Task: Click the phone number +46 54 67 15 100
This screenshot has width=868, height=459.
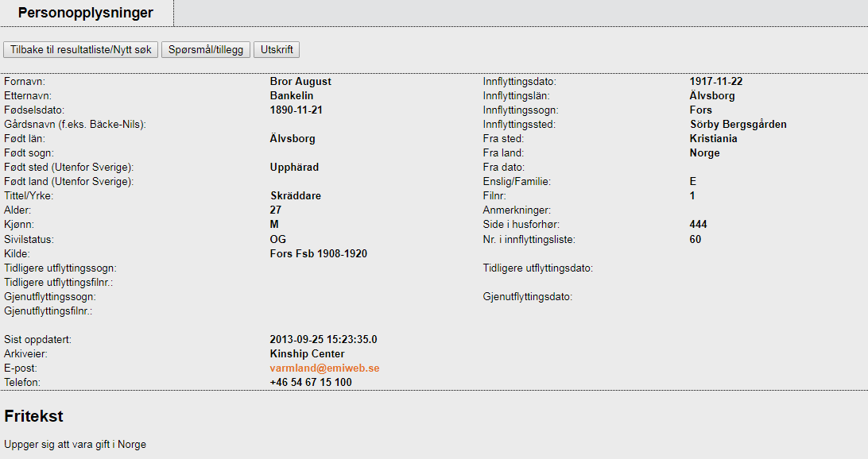Action: 311,383
